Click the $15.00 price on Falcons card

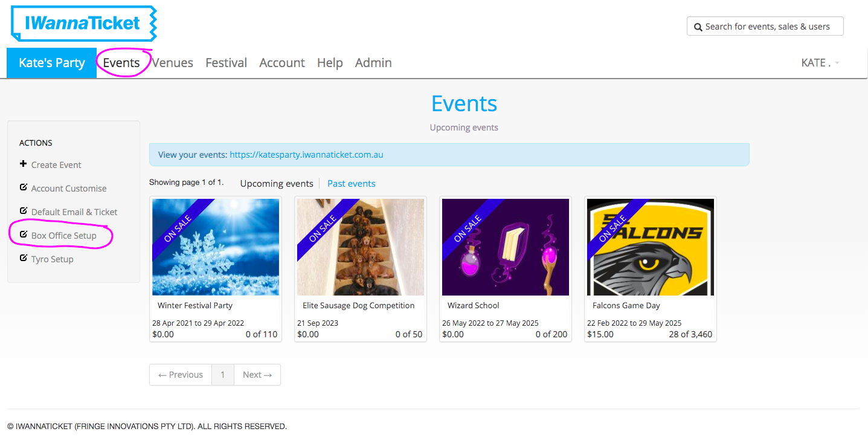click(x=600, y=334)
